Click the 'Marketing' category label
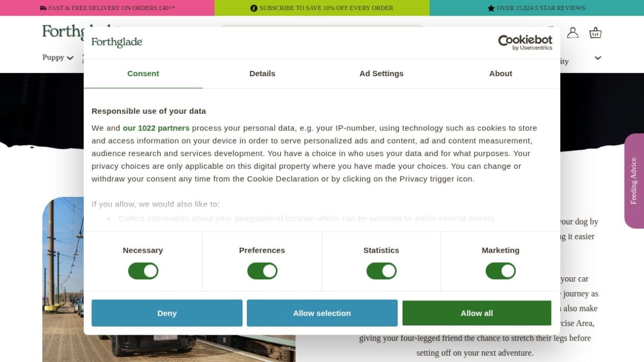Image resolution: width=644 pixels, height=362 pixels. coord(501,250)
